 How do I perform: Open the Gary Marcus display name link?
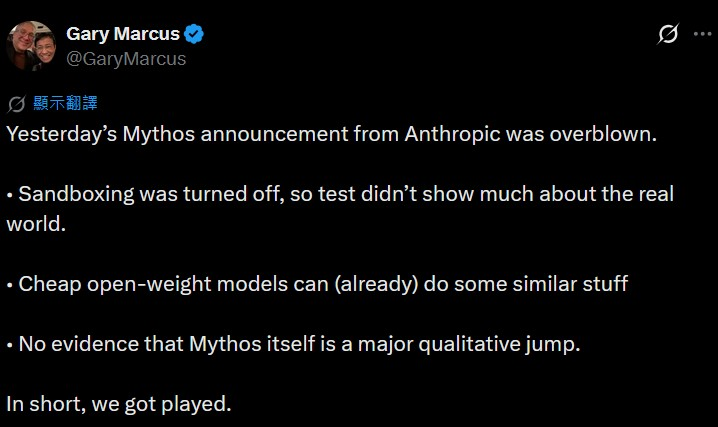click(122, 35)
